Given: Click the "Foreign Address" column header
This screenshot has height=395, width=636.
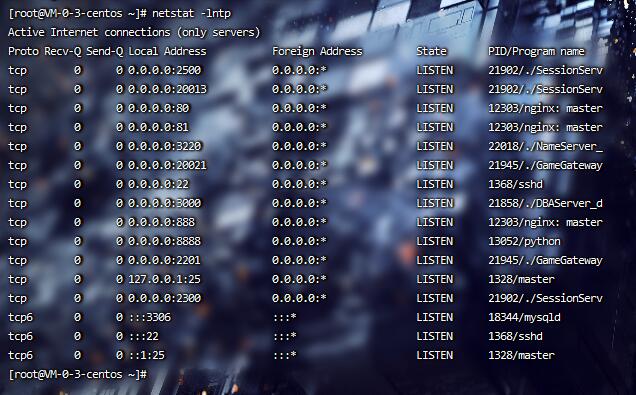Looking at the screenshot, I should pyautogui.click(x=317, y=52).
